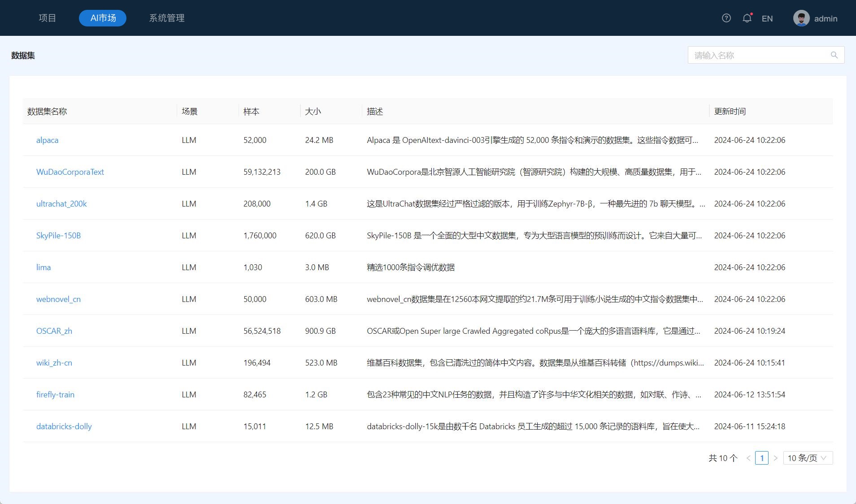Open the admin user menu
856x504 pixels.
(826, 18)
